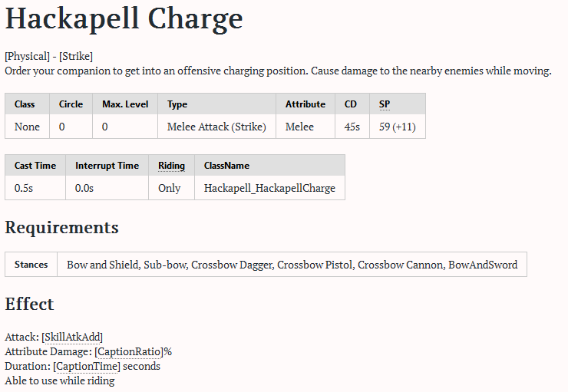Click the Type column header
The width and height of the screenshot is (568, 392).
coord(177,104)
